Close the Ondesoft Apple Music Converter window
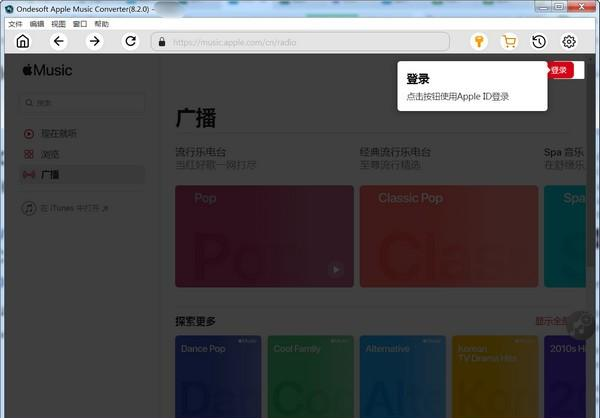The height and width of the screenshot is (418, 600). [x=582, y=6]
